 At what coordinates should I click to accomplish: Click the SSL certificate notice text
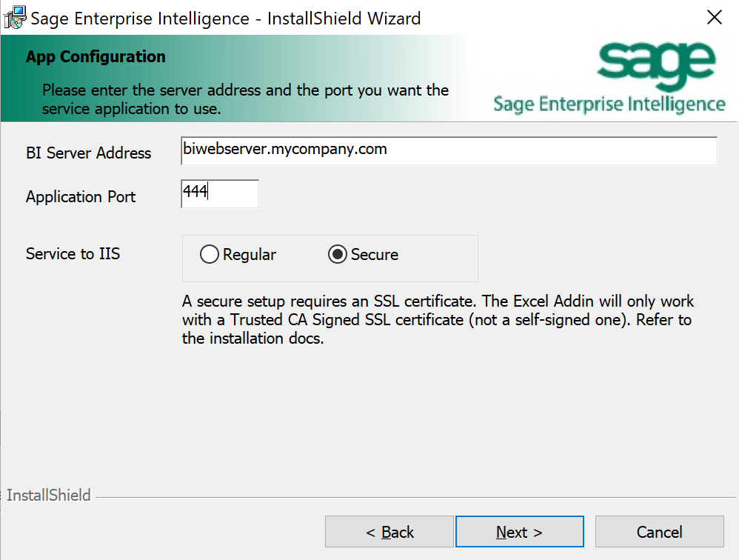click(438, 321)
